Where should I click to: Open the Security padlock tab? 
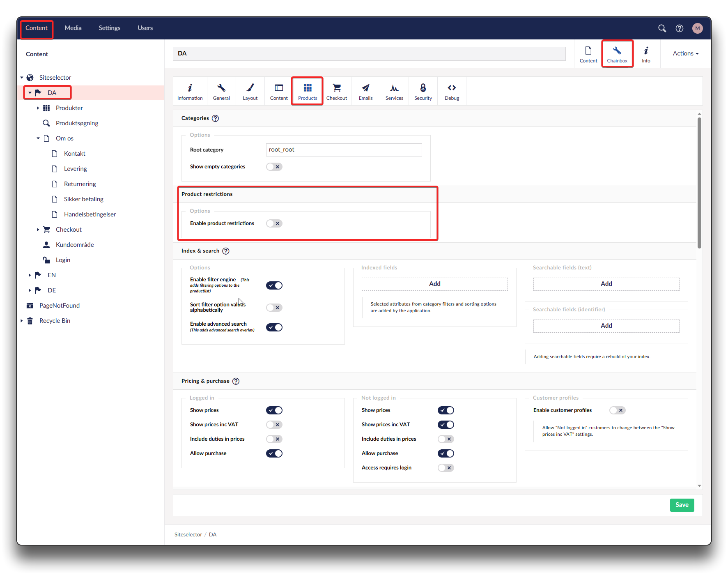click(423, 92)
